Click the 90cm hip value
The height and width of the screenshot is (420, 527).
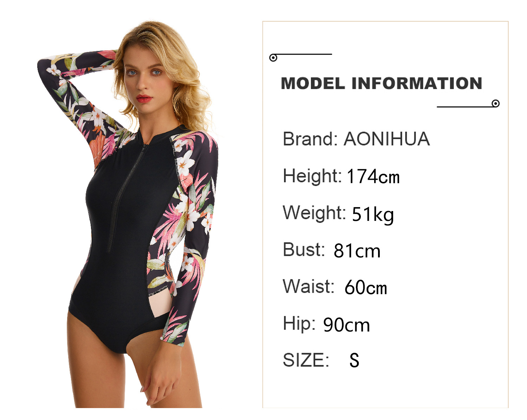(346, 325)
